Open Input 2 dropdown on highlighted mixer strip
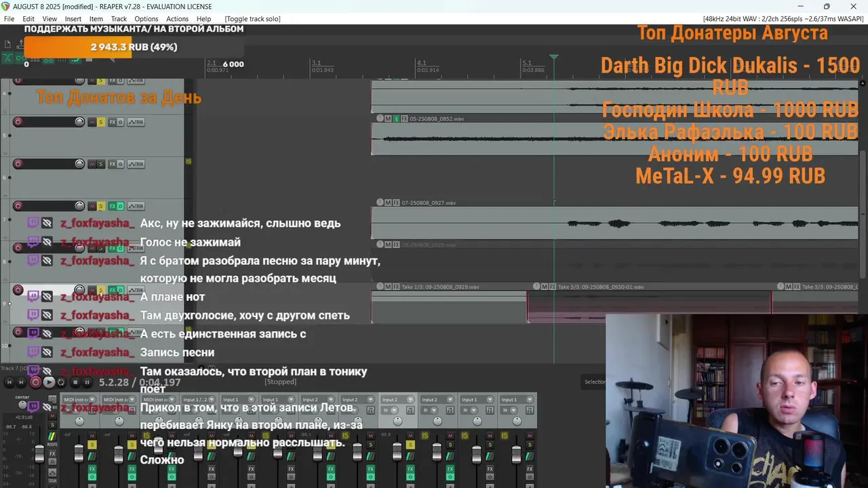This screenshot has height=488, width=868. pos(397,399)
